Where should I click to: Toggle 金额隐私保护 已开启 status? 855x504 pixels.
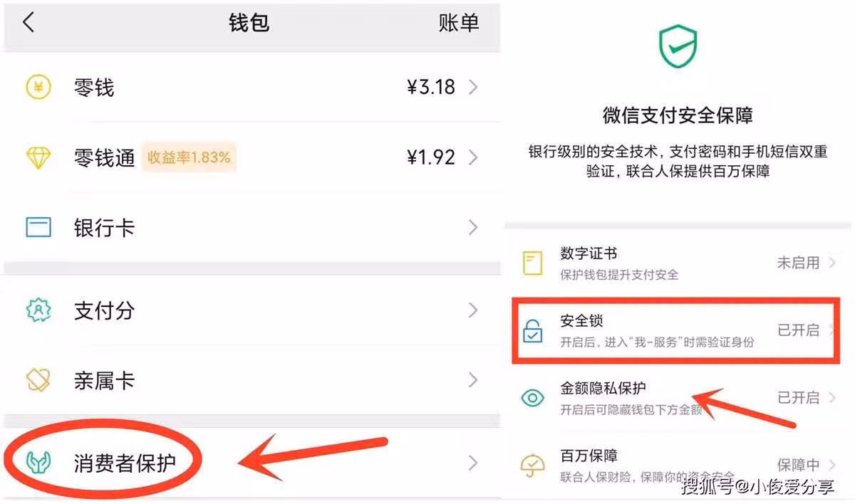[x=798, y=397]
